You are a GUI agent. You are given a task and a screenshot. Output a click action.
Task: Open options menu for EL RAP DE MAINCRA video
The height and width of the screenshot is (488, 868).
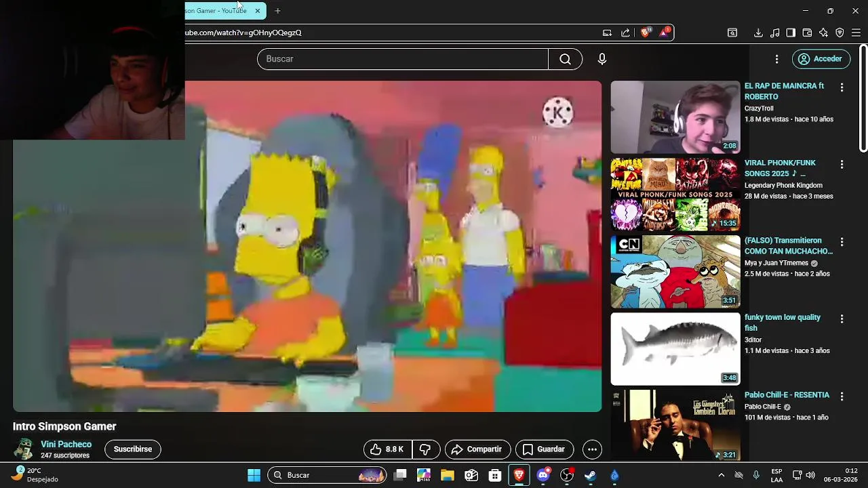[x=842, y=87]
